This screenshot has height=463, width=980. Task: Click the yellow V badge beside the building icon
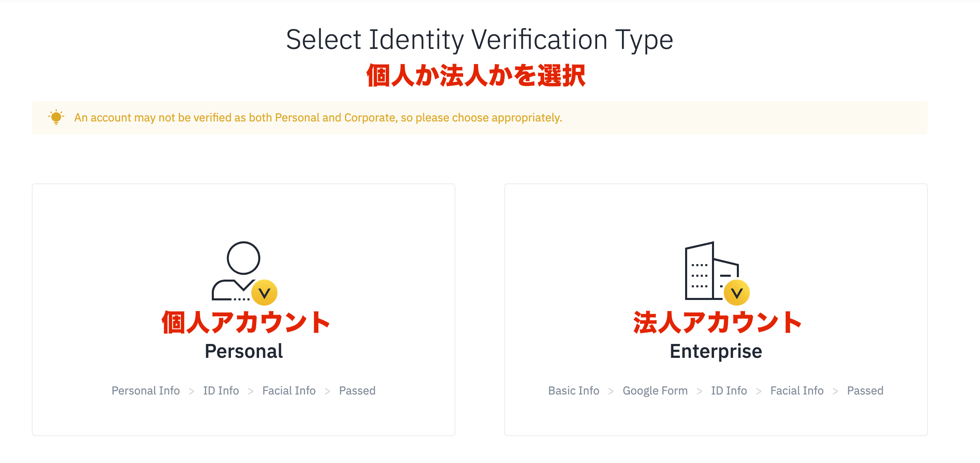point(736,292)
